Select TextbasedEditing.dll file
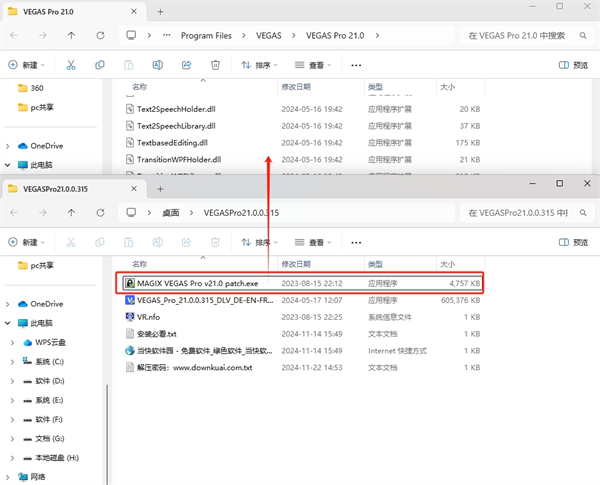The height and width of the screenshot is (485, 600). click(x=302, y=143)
